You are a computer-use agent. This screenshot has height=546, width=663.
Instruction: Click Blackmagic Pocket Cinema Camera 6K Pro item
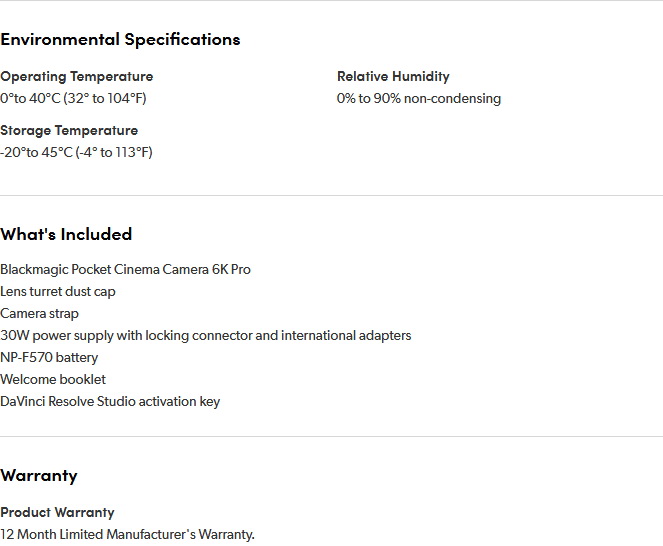(x=125, y=269)
